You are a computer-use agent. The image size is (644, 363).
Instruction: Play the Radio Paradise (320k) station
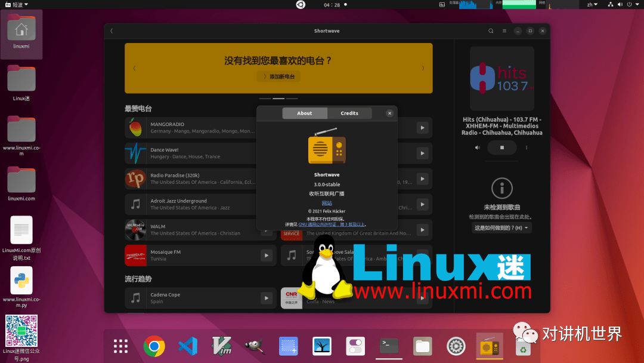point(422,179)
